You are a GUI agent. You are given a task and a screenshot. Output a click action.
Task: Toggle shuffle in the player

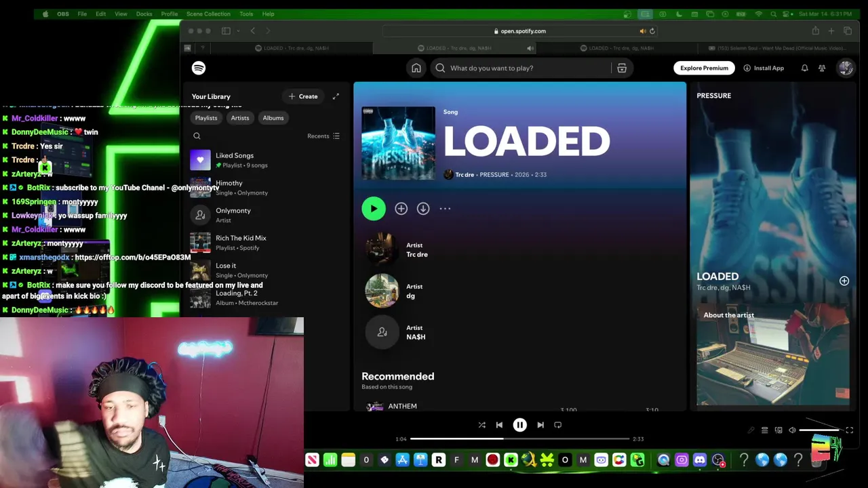(x=481, y=425)
